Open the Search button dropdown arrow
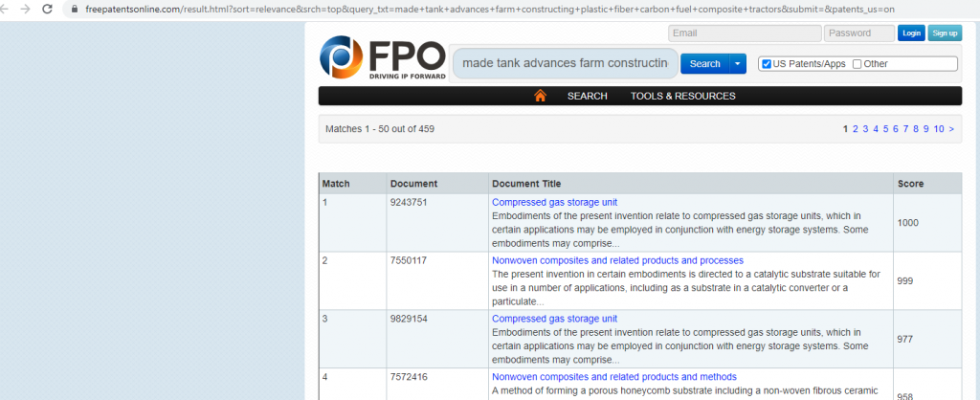 [738, 64]
